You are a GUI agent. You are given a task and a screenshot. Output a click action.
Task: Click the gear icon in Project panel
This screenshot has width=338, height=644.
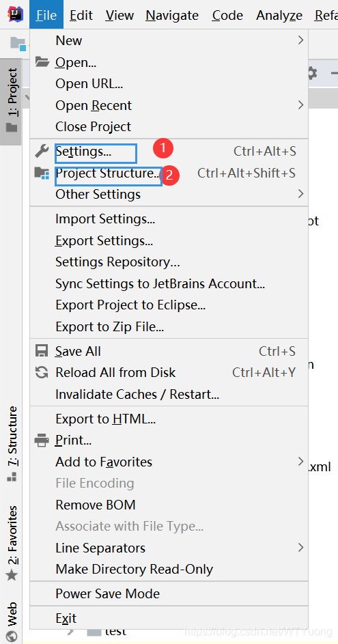coord(313,74)
